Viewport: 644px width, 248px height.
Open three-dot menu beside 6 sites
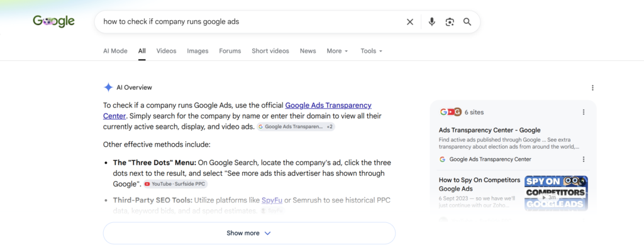click(584, 112)
